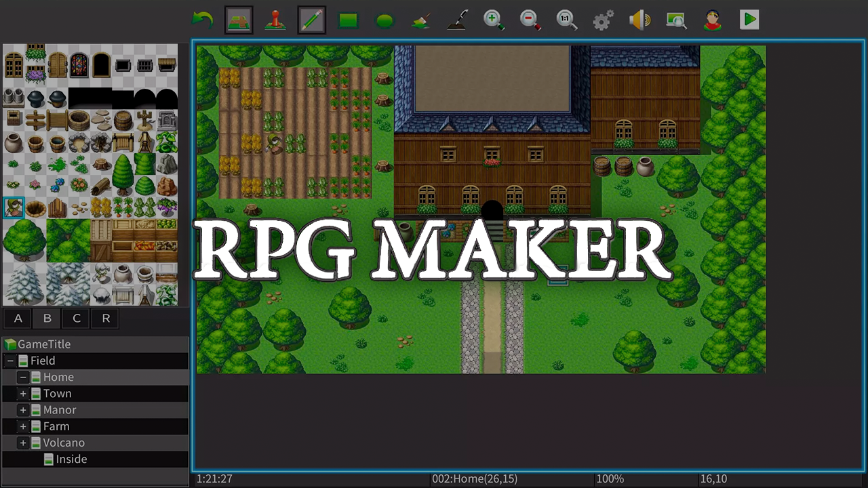The width and height of the screenshot is (868, 488).
Task: Switch to tileset tab C
Action: (x=77, y=318)
